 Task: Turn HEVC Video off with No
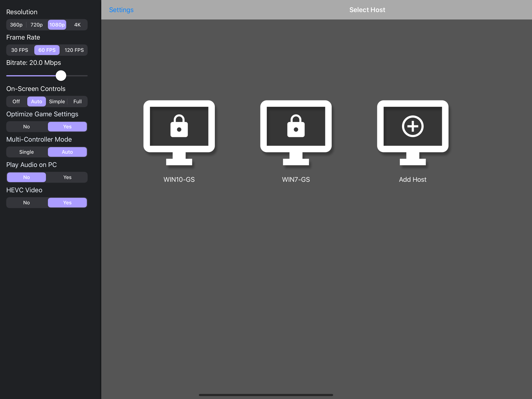click(x=26, y=203)
